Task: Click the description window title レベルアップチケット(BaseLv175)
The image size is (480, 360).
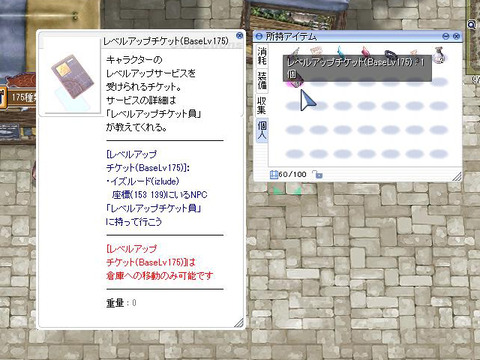Action: [166, 41]
